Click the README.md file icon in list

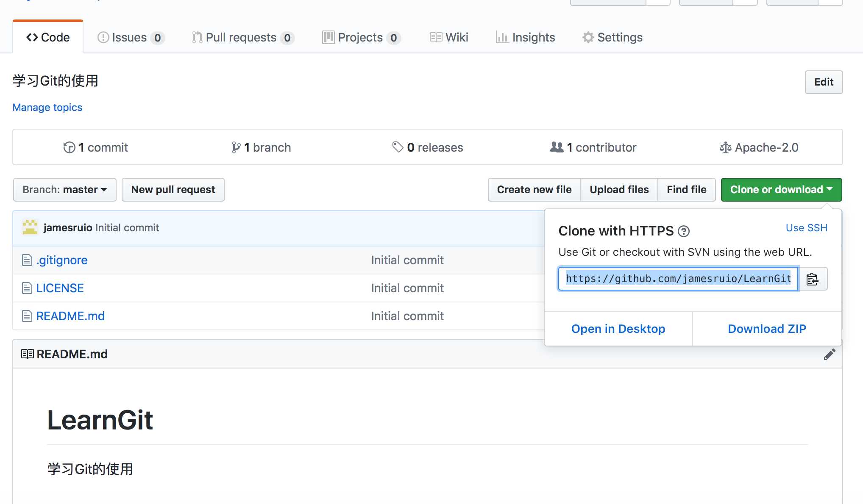27,316
